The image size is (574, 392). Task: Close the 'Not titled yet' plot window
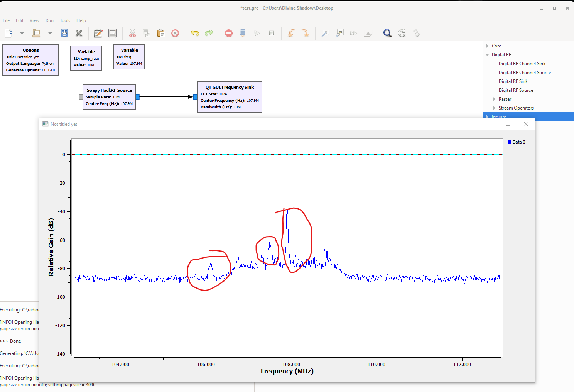point(526,124)
